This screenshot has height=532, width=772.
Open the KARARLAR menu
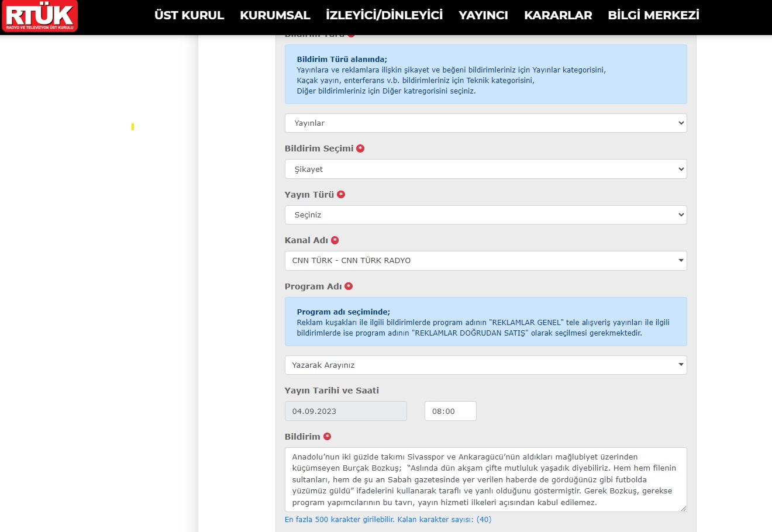point(558,15)
